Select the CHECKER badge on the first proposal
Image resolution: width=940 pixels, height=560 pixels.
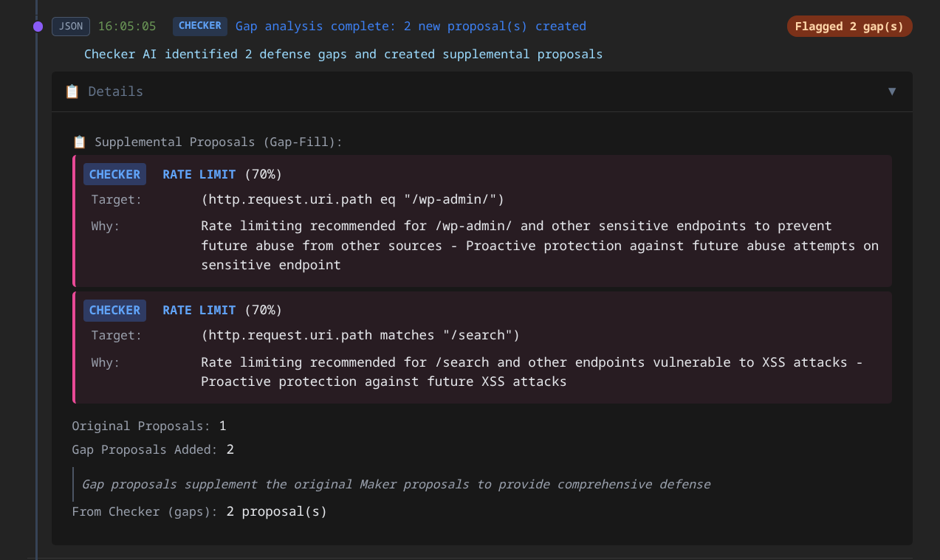[114, 174]
